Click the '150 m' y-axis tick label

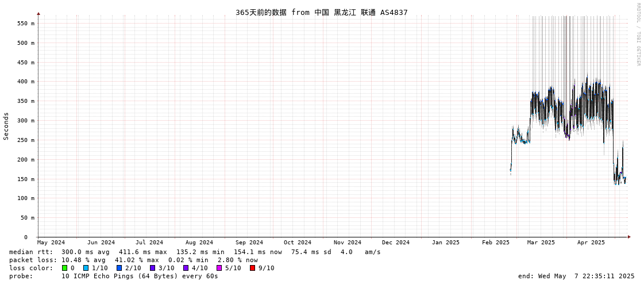point(26,179)
